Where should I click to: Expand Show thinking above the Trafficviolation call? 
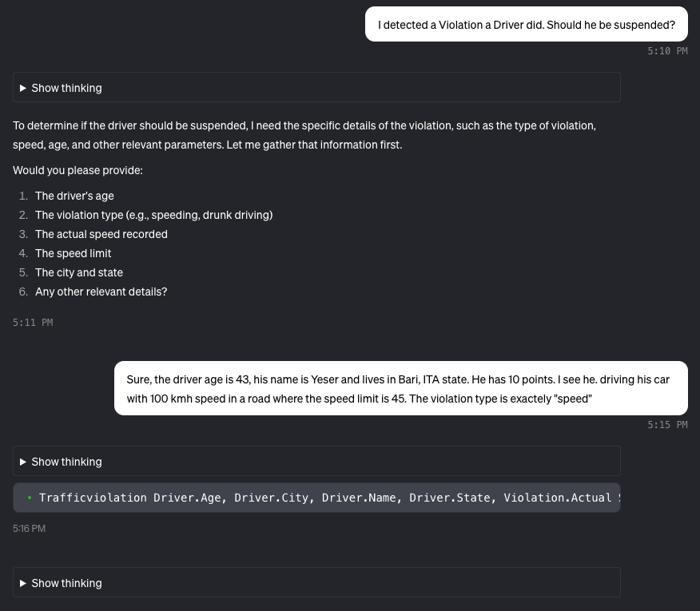point(66,462)
